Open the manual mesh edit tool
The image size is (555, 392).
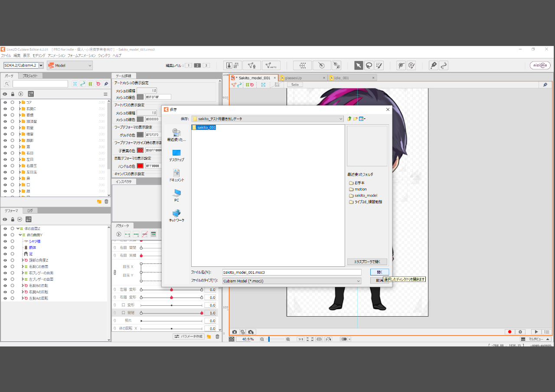coord(251,65)
